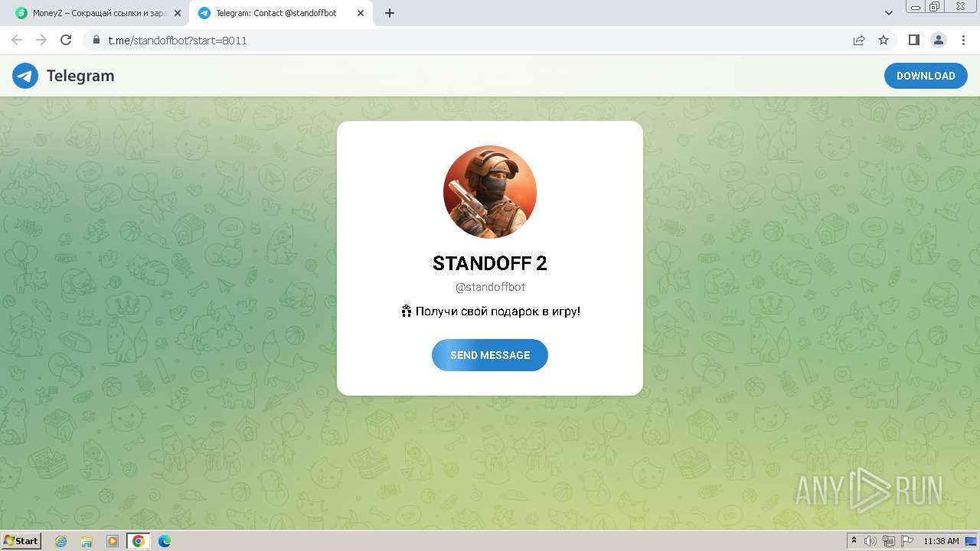The height and width of the screenshot is (551, 980).
Task: Open the Windows Start menu
Action: [x=21, y=541]
